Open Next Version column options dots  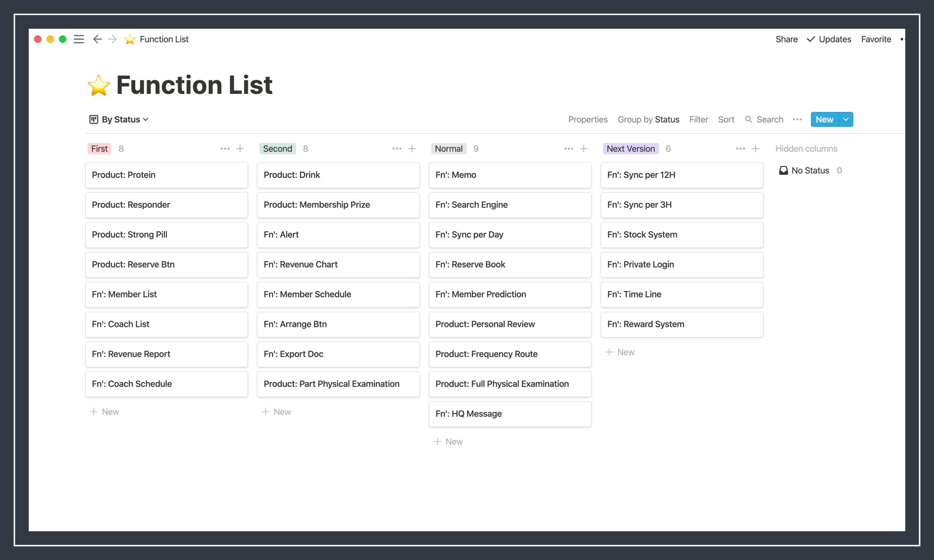(x=740, y=149)
